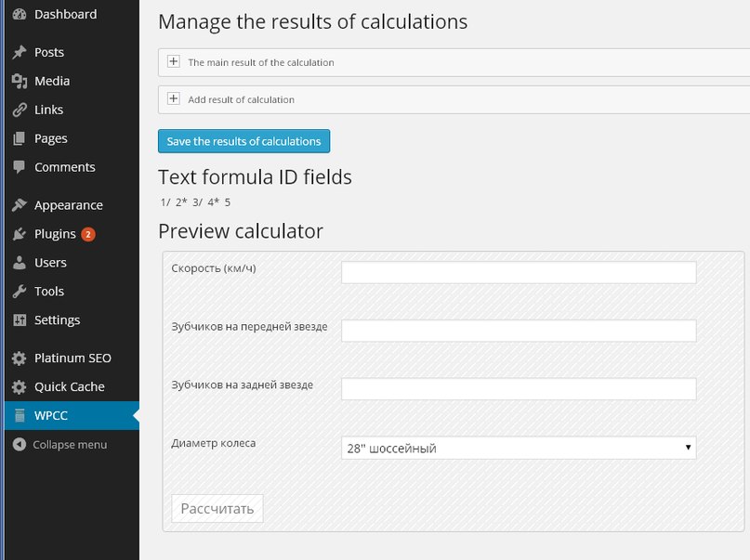Image resolution: width=750 pixels, height=560 pixels.
Task: Expand the Add result of calculation section
Action: [x=174, y=99]
